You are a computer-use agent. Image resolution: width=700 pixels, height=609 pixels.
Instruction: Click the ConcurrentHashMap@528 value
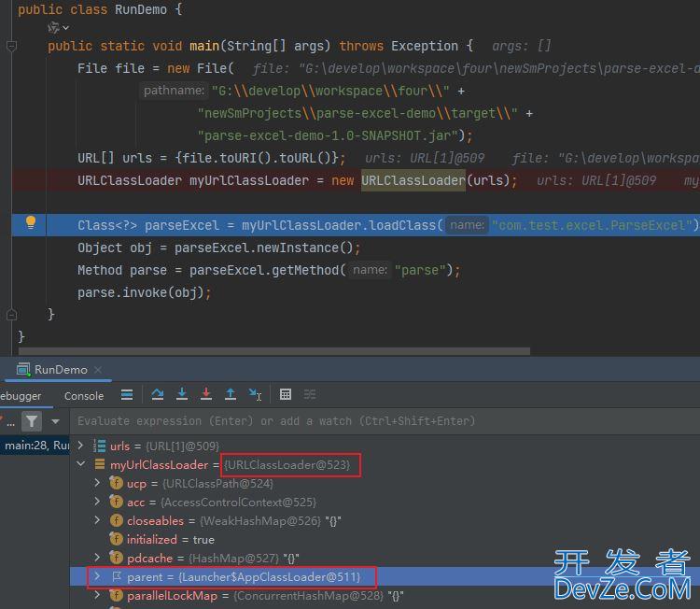(309, 596)
